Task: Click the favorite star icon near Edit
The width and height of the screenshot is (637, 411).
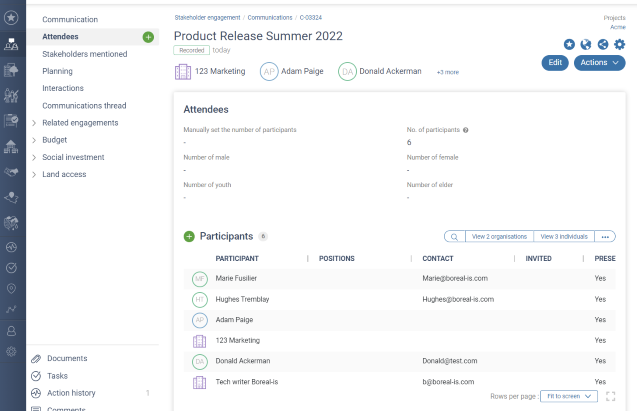Action: 569,44
